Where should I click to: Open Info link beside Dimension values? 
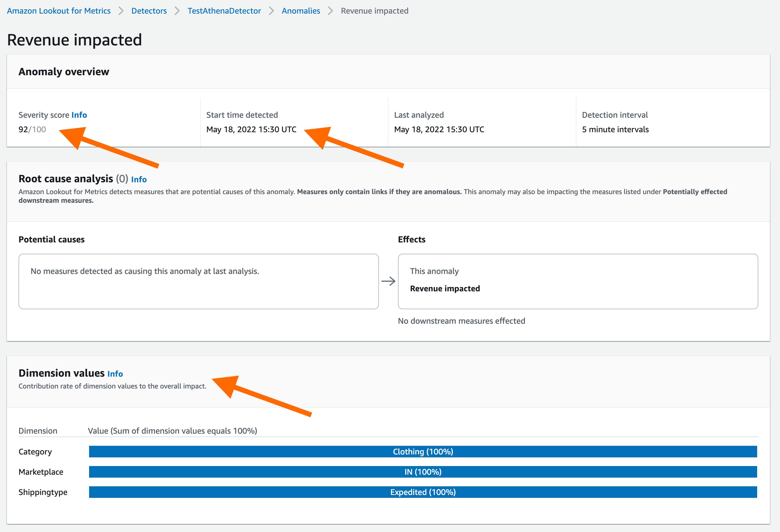[115, 373]
